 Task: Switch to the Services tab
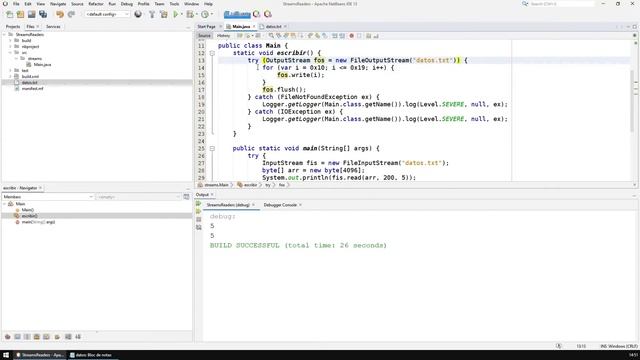53,27
